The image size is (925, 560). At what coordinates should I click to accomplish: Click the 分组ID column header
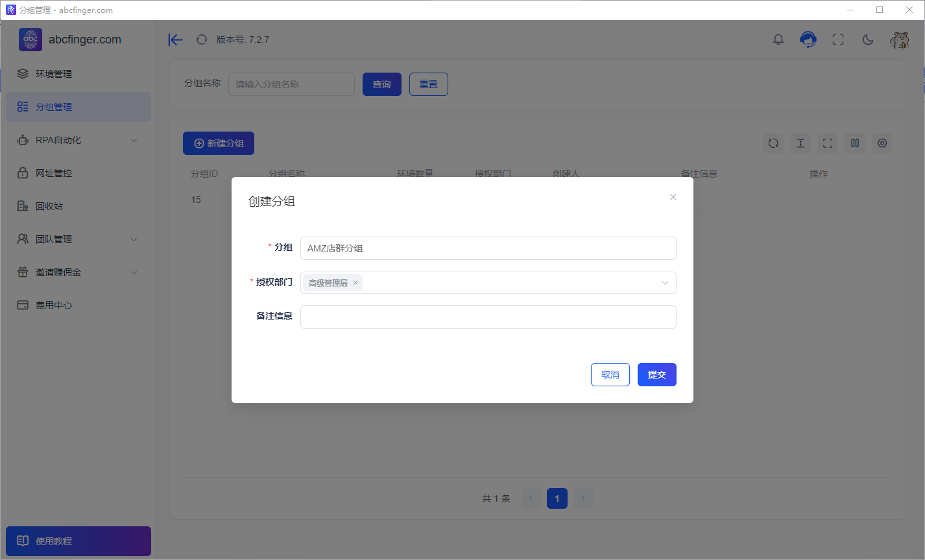point(204,174)
